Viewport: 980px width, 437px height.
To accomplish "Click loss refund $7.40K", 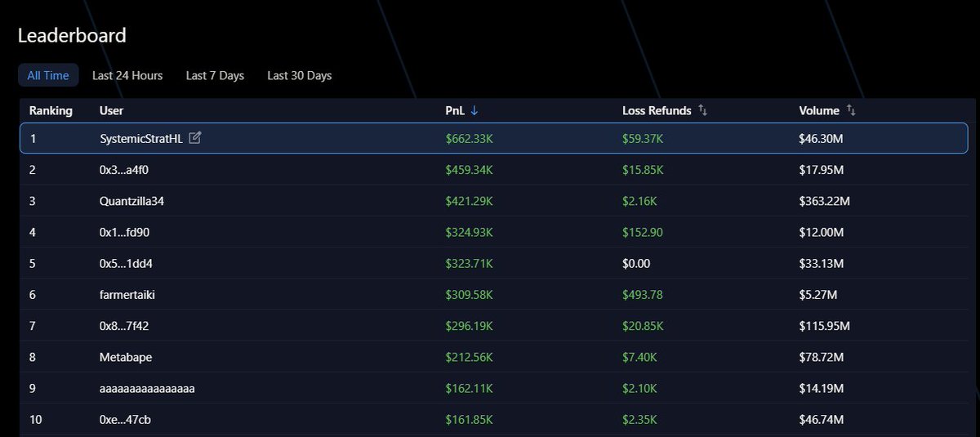I will pyautogui.click(x=640, y=357).
